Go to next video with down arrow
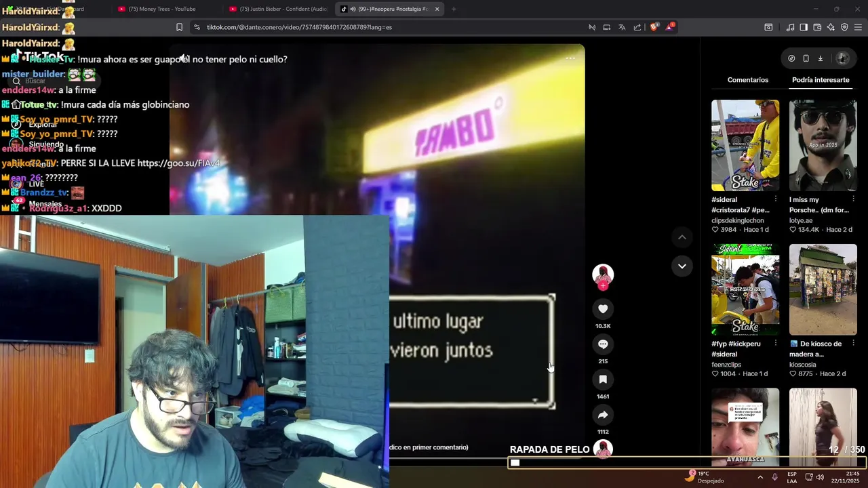The width and height of the screenshot is (868, 488). point(682,266)
